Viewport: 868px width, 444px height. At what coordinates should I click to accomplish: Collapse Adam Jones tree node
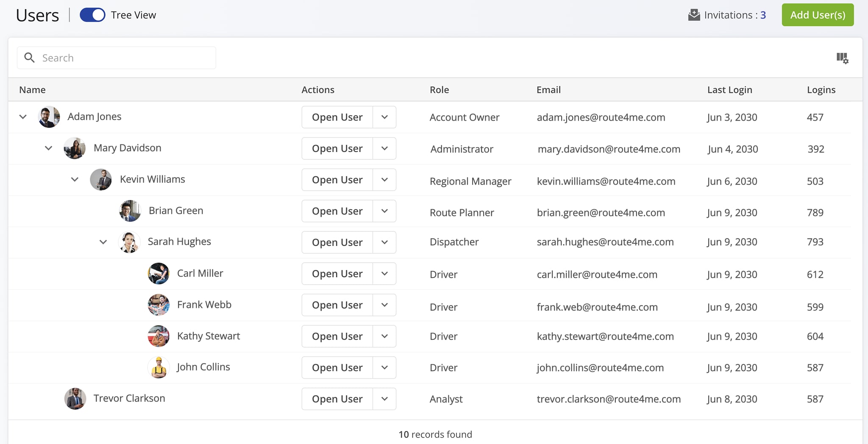coord(23,117)
